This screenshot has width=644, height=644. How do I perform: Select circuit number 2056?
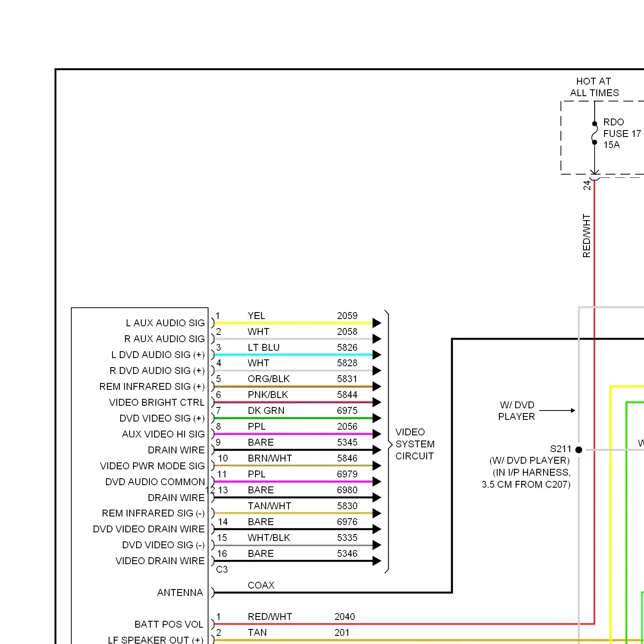tap(347, 426)
